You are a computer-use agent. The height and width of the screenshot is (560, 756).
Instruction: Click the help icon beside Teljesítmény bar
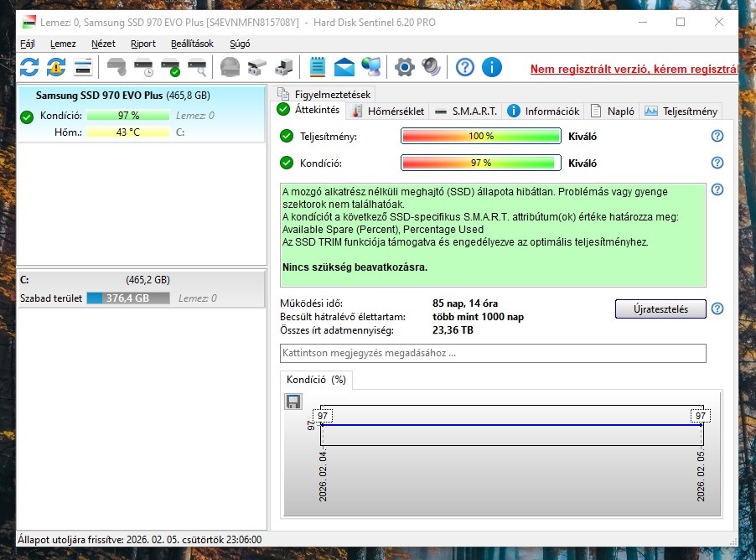(x=717, y=136)
